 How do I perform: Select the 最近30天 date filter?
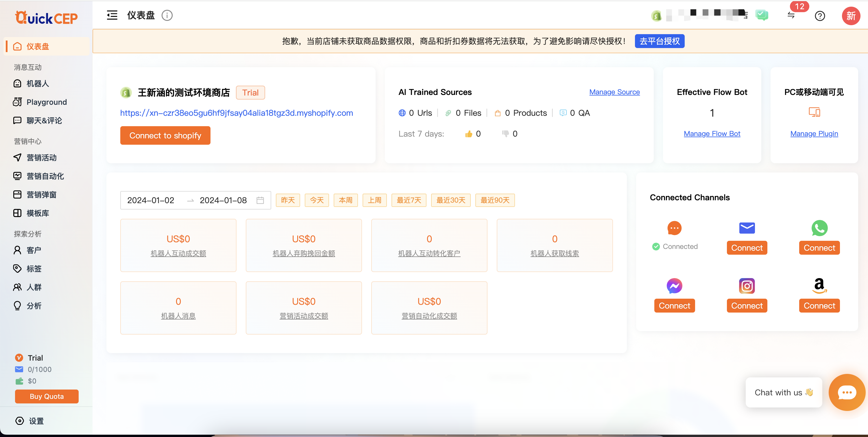tap(450, 200)
